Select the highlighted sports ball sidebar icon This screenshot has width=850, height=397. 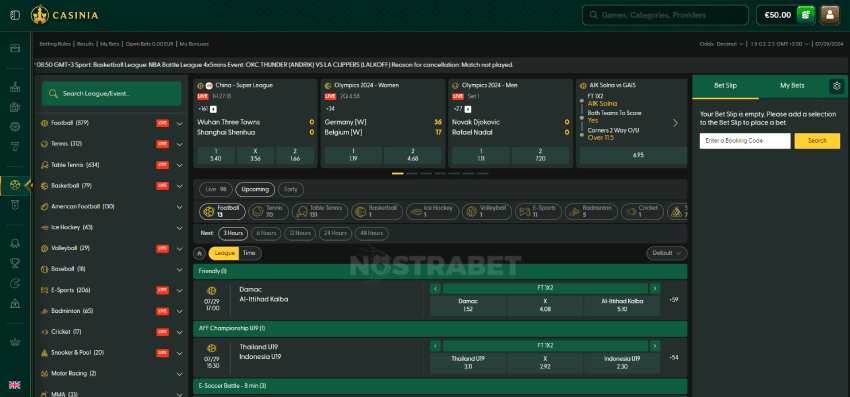tap(15, 185)
